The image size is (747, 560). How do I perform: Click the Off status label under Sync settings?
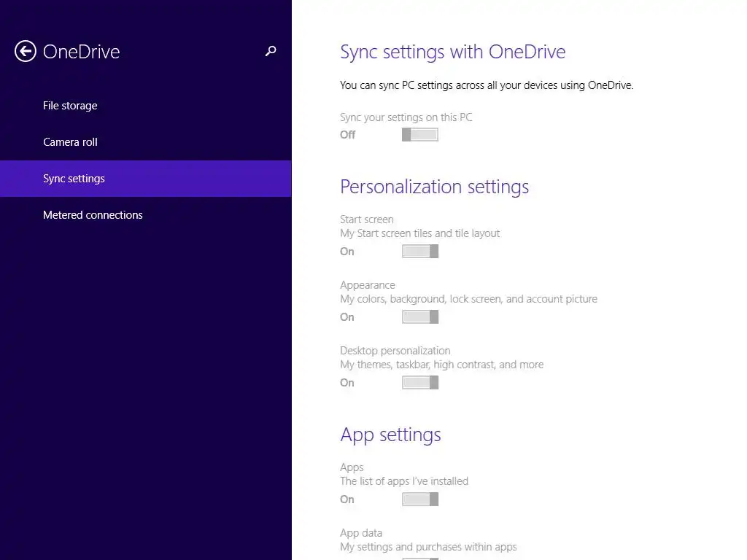(x=348, y=135)
